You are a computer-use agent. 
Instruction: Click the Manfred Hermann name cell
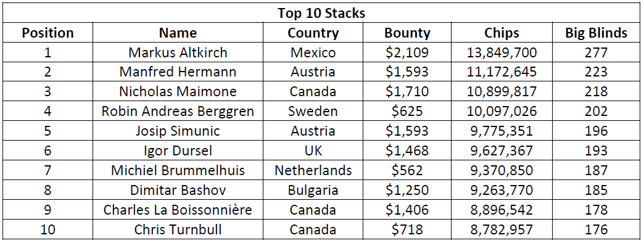click(178, 72)
